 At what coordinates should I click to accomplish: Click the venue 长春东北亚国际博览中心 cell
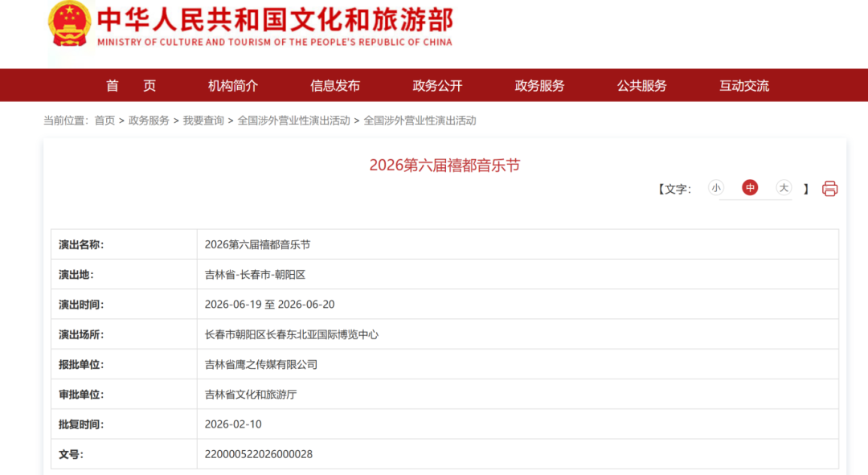coord(291,334)
